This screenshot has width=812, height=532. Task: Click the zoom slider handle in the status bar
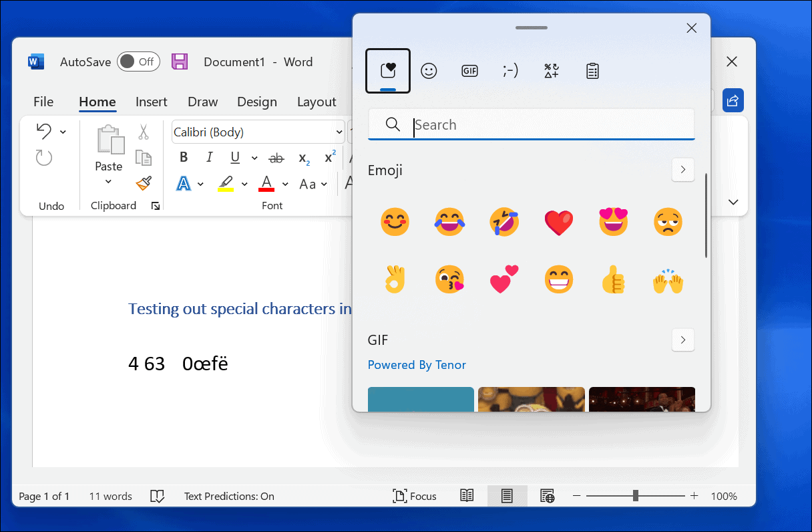pyautogui.click(x=635, y=496)
